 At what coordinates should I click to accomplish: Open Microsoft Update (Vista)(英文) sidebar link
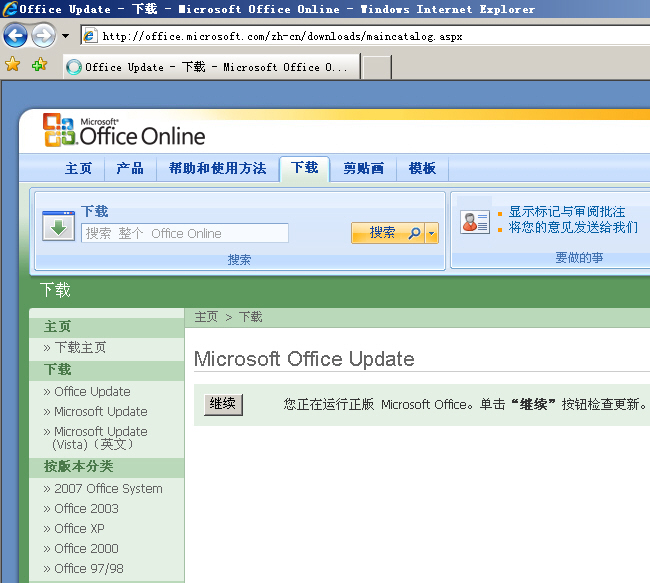[99, 438]
